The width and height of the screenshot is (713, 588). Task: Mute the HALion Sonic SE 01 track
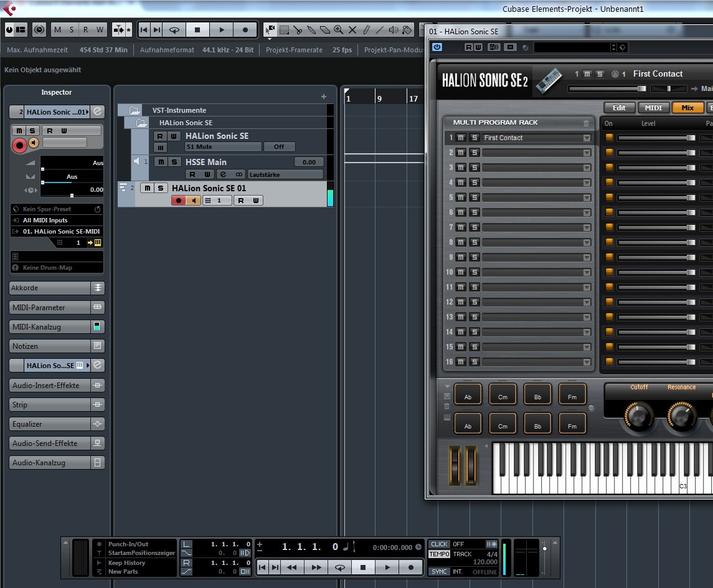coord(148,188)
